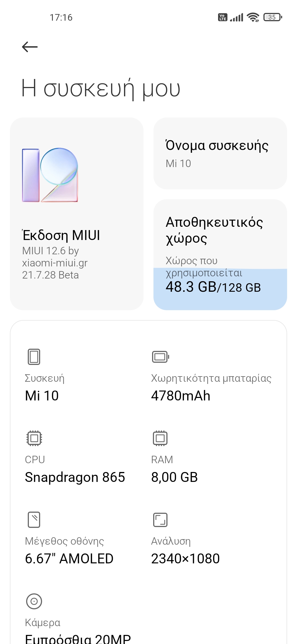
Task: Tap the 6.67" AMOLED screen size text
Action: (69, 559)
